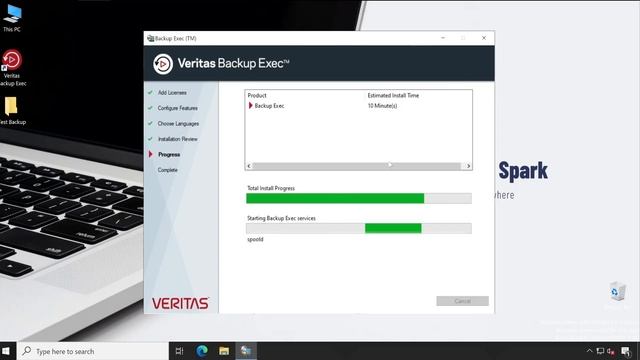This screenshot has height=360, width=640.
Task: Open This PC desktop icon
Action: [12, 18]
